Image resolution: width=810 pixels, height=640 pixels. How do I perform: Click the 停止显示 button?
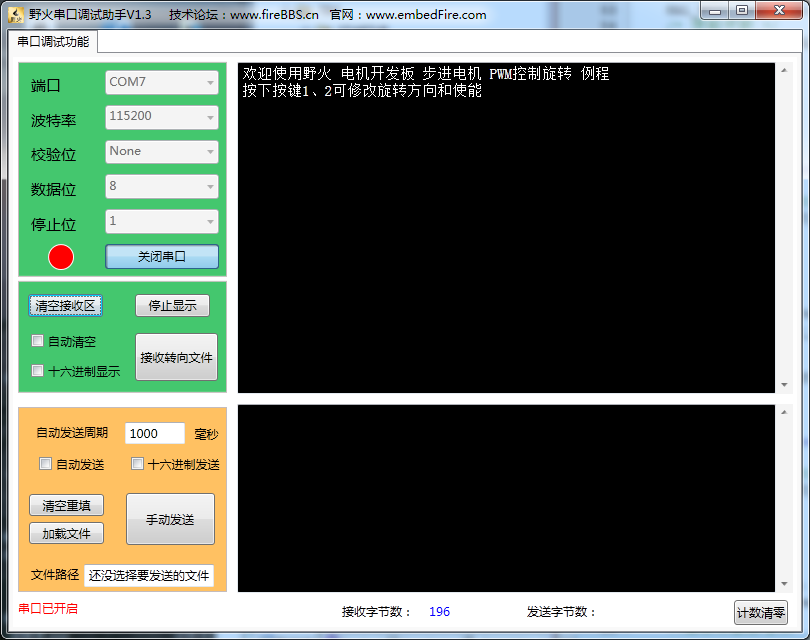tap(173, 305)
